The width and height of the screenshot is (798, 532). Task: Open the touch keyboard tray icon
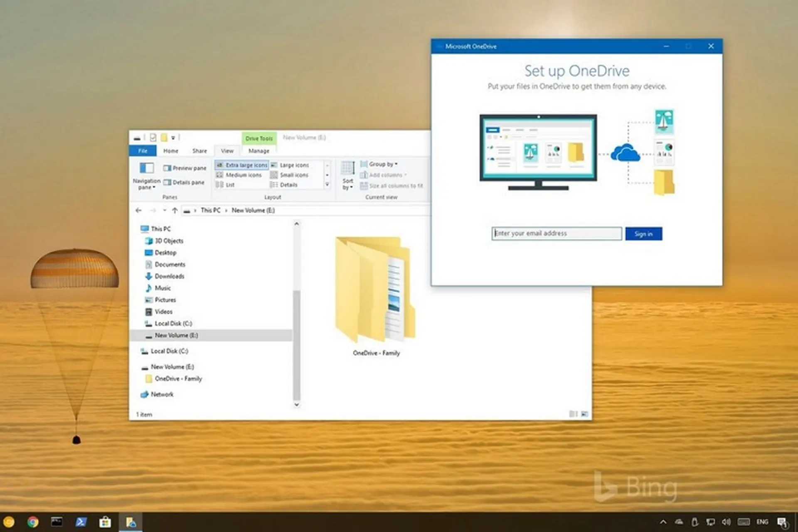click(x=744, y=522)
